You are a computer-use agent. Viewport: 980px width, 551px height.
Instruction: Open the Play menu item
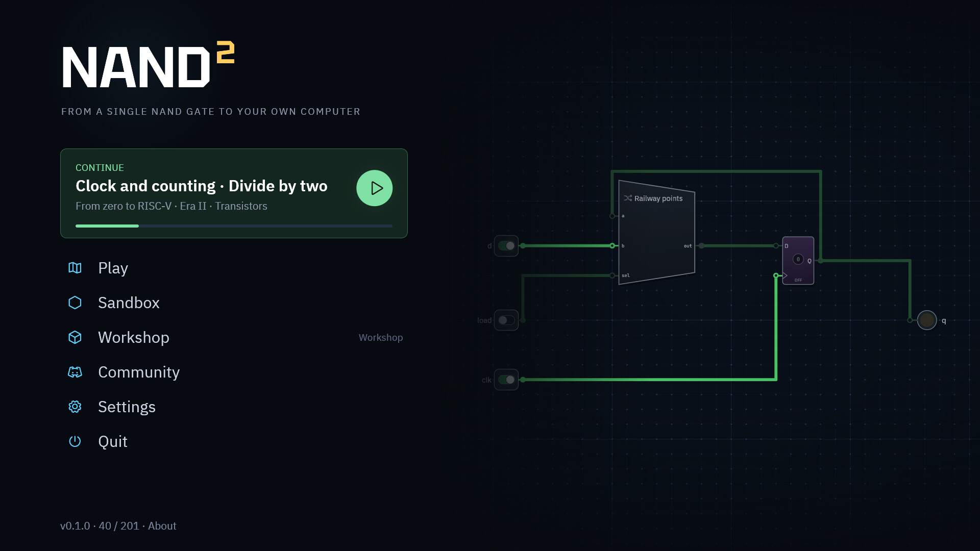click(x=234, y=268)
